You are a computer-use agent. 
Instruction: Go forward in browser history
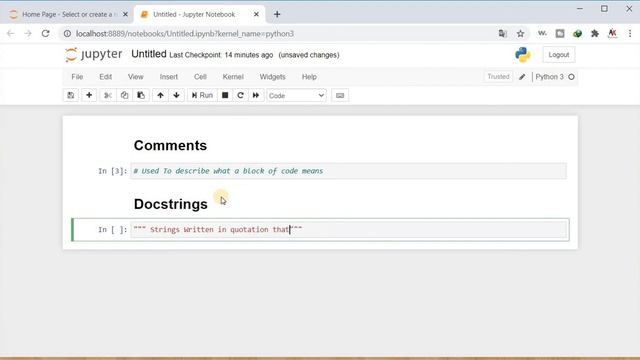click(28, 33)
